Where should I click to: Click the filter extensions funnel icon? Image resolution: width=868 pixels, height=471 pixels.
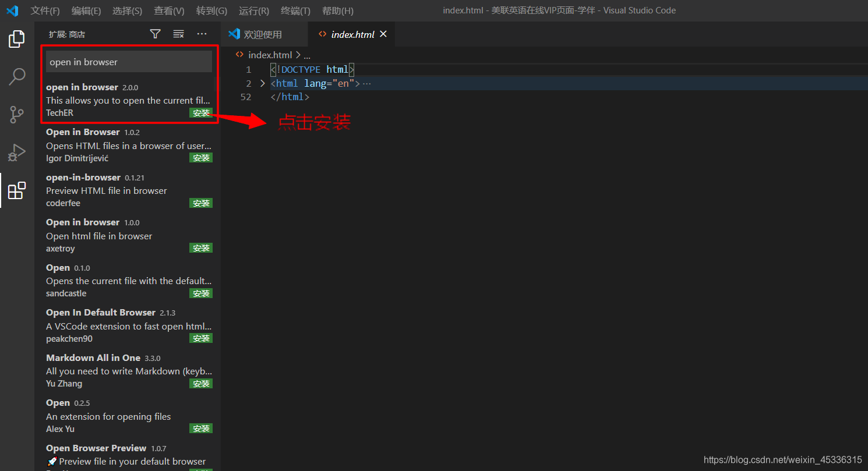pos(155,34)
